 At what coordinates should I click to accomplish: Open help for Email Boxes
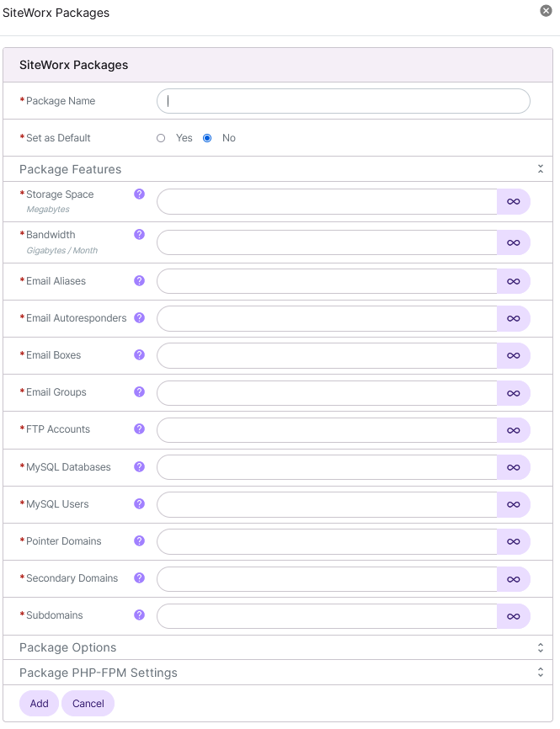pos(139,355)
